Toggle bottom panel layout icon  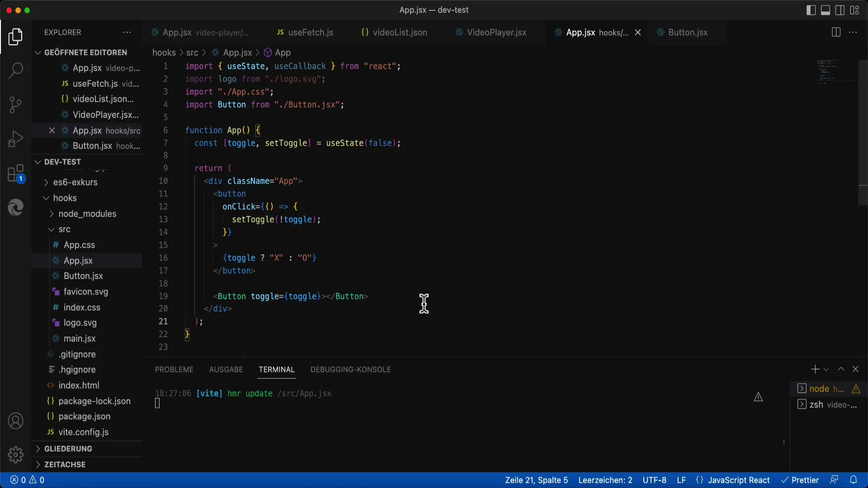[826, 10]
